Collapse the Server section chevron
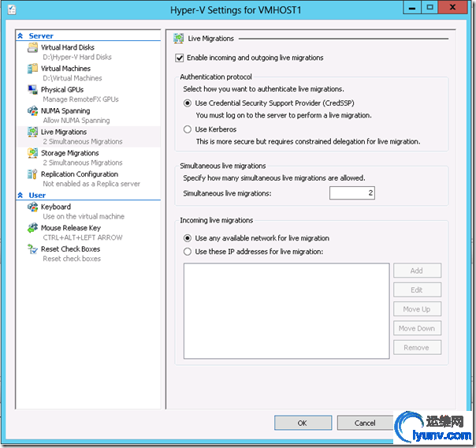 click(20, 35)
